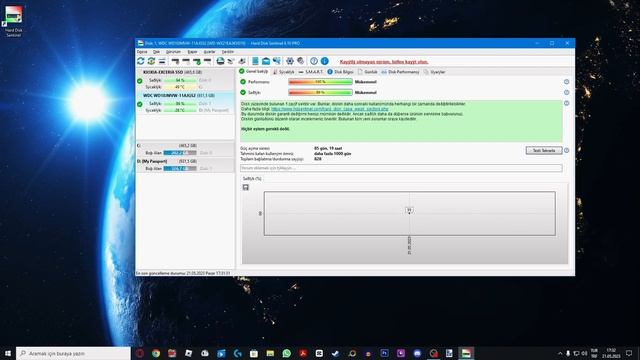This screenshot has width=640, height=360.
Task: Open Hard Disk Sentinel desktop shortcut
Action: point(13,20)
